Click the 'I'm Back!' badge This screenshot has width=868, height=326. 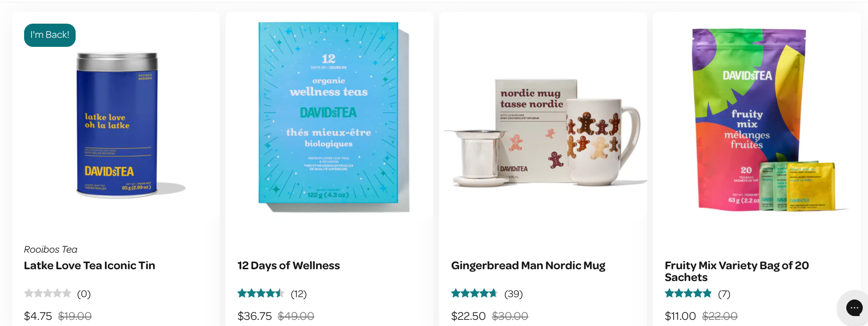coord(50,35)
